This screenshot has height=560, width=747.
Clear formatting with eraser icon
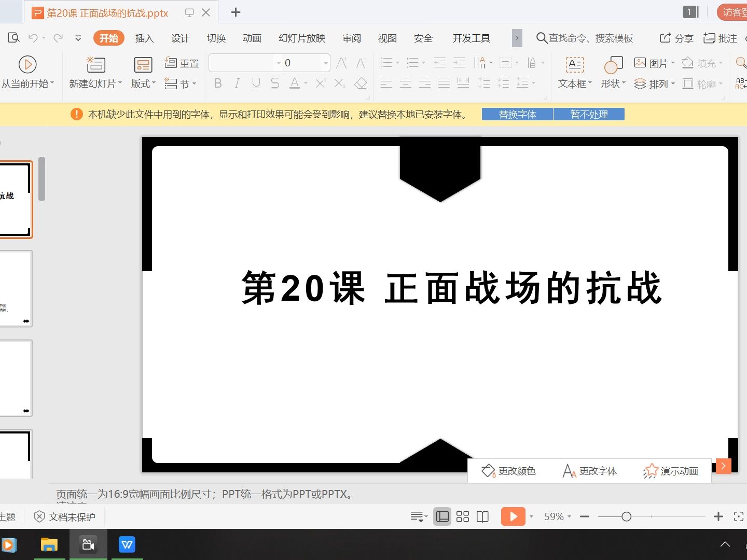[361, 83]
